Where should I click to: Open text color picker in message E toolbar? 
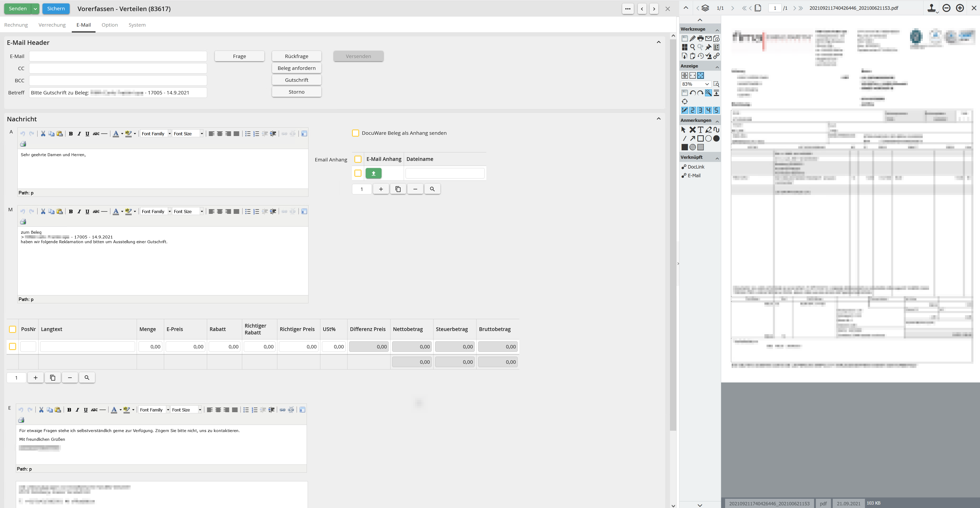point(120,410)
